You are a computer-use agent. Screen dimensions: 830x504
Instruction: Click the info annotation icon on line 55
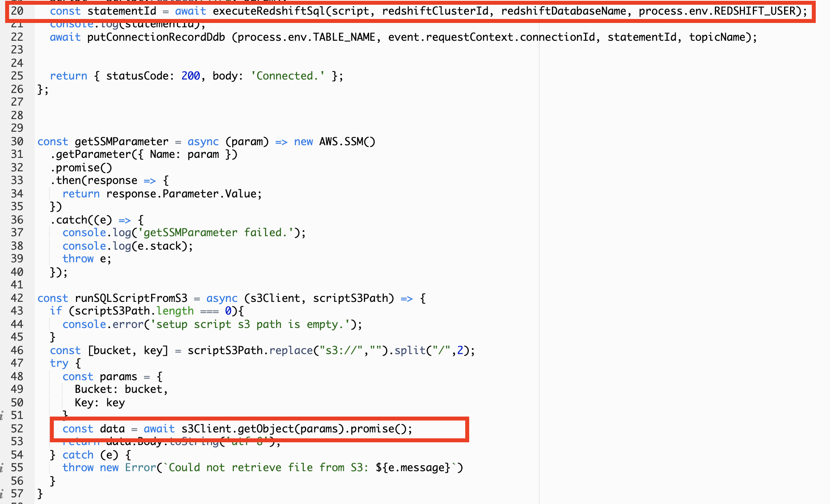click(2, 468)
